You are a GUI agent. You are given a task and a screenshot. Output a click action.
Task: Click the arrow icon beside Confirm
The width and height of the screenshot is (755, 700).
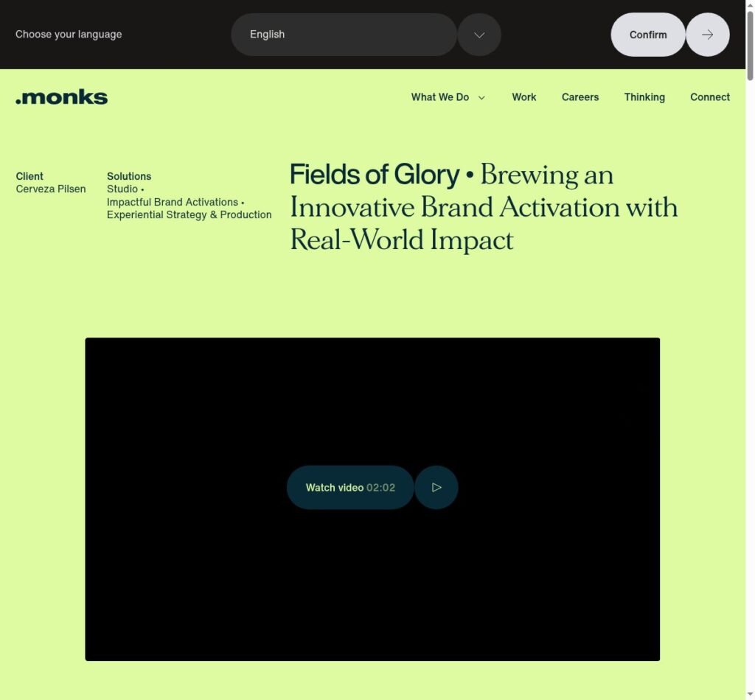[x=707, y=35]
